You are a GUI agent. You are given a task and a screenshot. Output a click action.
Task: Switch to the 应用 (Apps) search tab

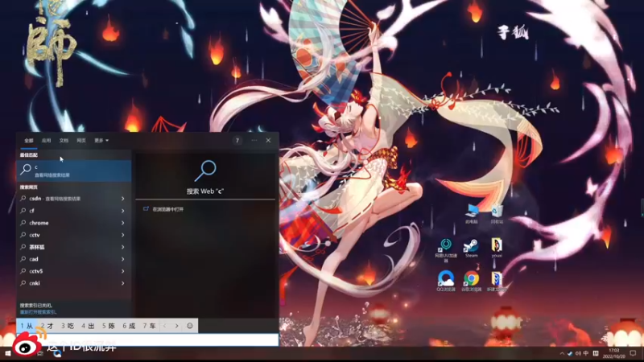click(46, 140)
